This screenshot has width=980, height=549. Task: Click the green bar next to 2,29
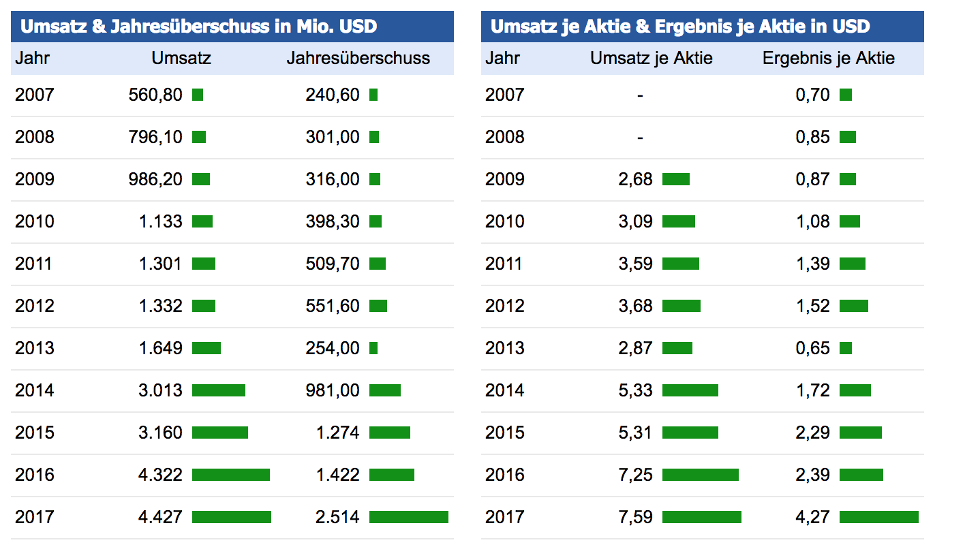pyautogui.click(x=860, y=433)
